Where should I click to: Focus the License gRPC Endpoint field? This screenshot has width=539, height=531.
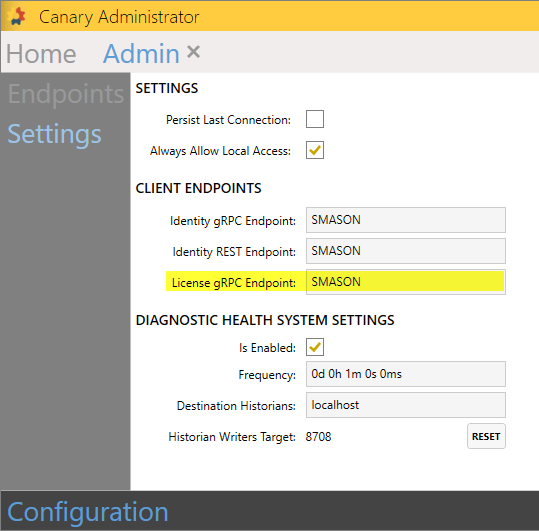[406, 282]
